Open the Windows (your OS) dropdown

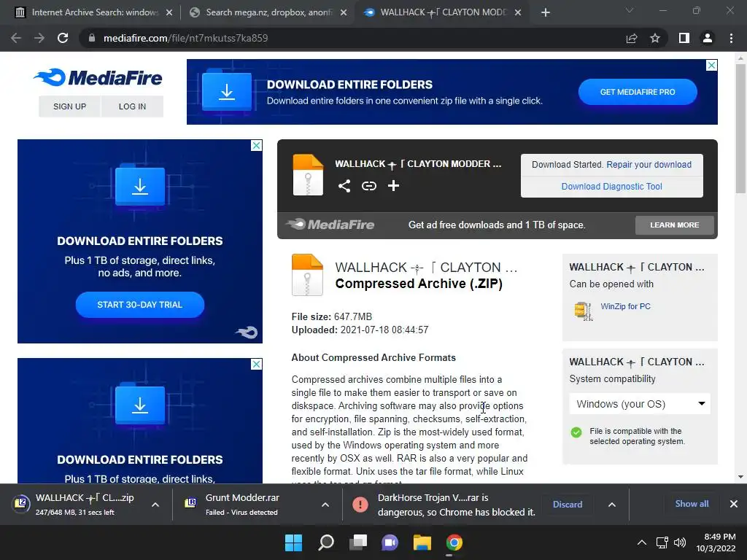[x=640, y=404]
